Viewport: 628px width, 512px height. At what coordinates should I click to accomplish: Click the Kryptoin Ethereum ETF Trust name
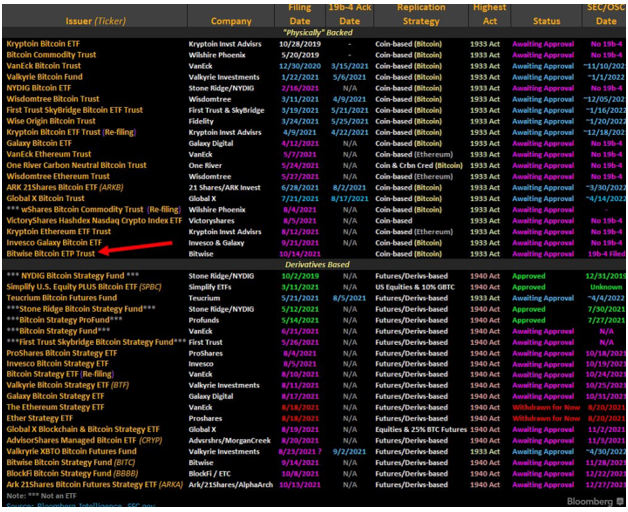(59, 232)
